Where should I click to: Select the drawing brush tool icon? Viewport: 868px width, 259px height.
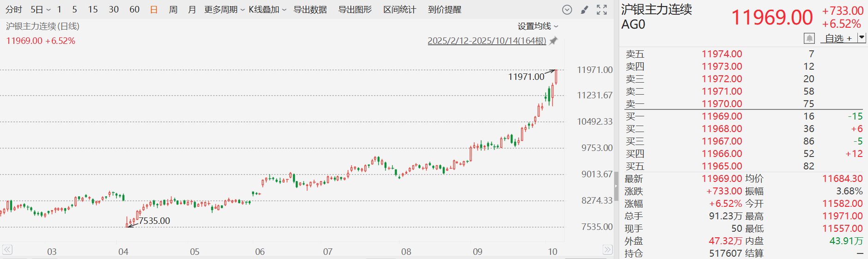[585, 10]
